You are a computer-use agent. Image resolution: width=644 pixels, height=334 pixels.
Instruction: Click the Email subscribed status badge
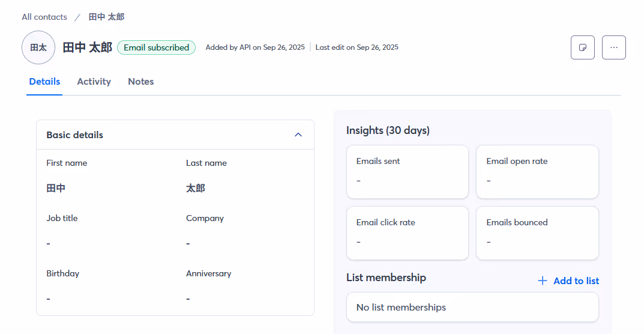point(156,47)
